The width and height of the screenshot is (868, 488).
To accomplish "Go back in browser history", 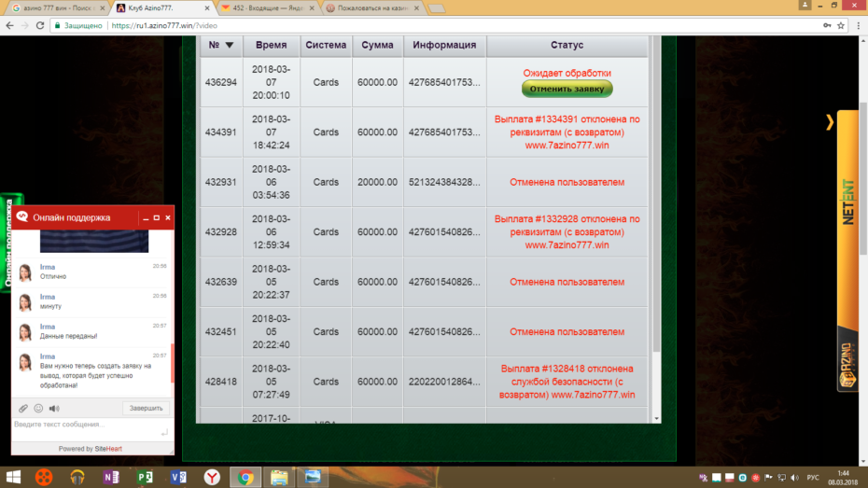I will click(x=9, y=25).
